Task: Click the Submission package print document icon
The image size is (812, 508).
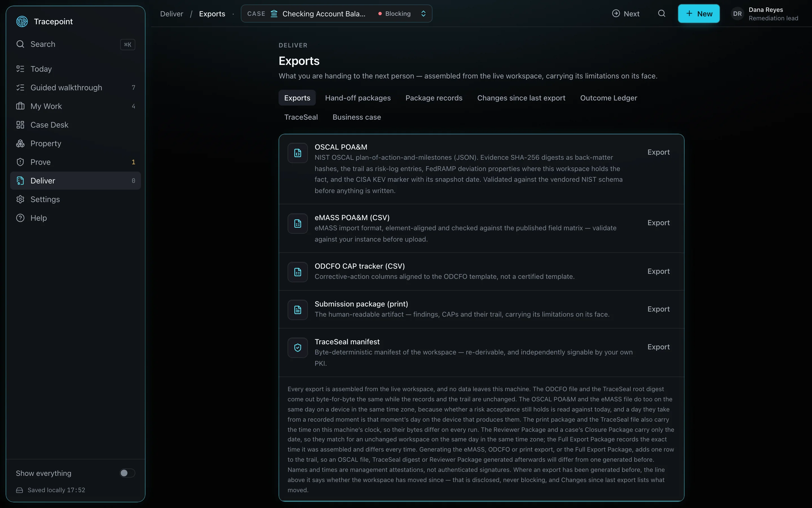Action: (298, 310)
